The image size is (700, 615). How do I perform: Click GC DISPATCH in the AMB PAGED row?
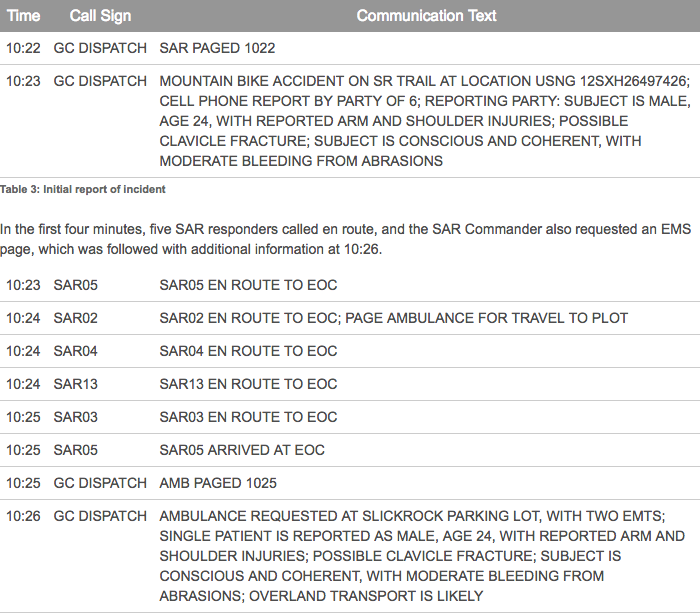tap(100, 483)
